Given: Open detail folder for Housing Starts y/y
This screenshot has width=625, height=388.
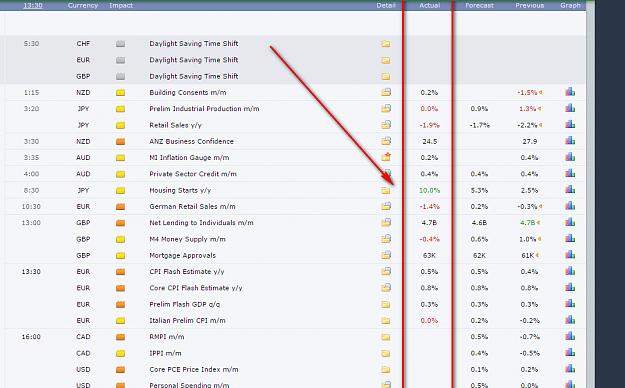Looking at the screenshot, I should 385,190.
